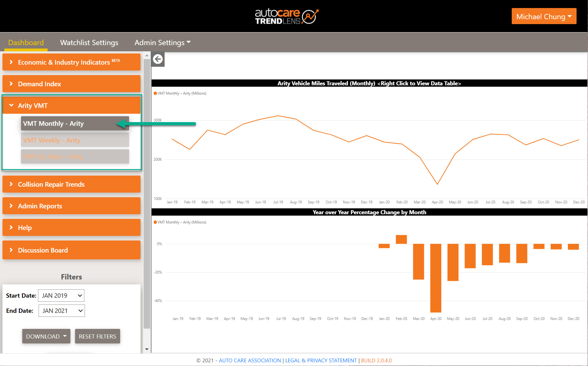Open the Start Date dropdown

pos(61,296)
